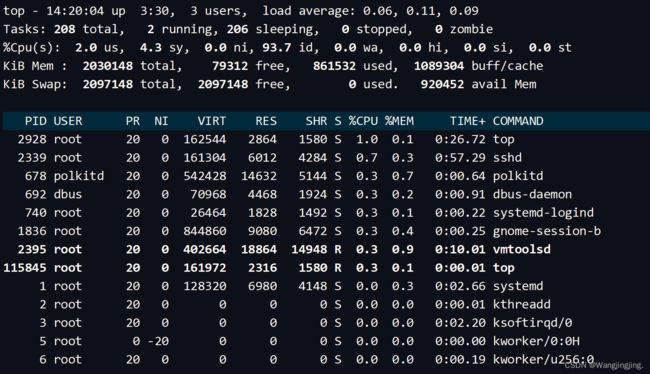Click memory total 2030148
Image resolution: width=650 pixels, height=374 pixels.
click(107, 66)
